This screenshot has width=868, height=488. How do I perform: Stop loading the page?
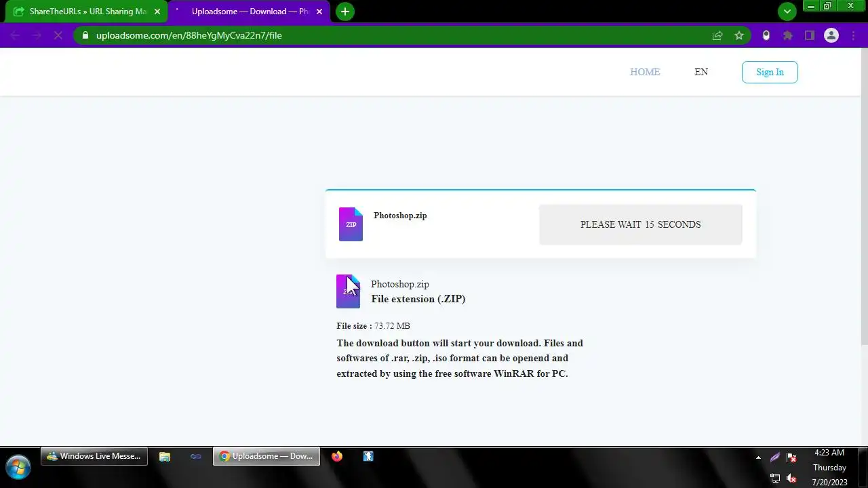tap(58, 35)
